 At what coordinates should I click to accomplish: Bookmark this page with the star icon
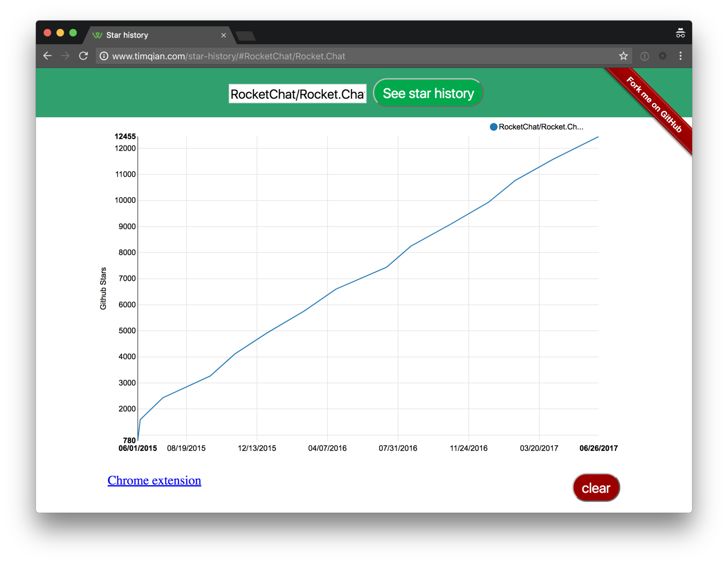tap(623, 56)
